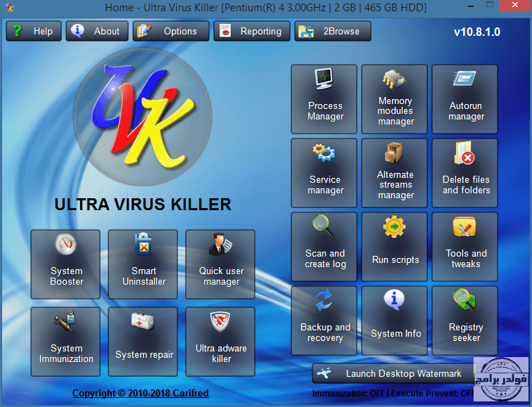This screenshot has height=407, width=532.
Task: Click the UVK logo sphere
Action: pyautogui.click(x=142, y=117)
